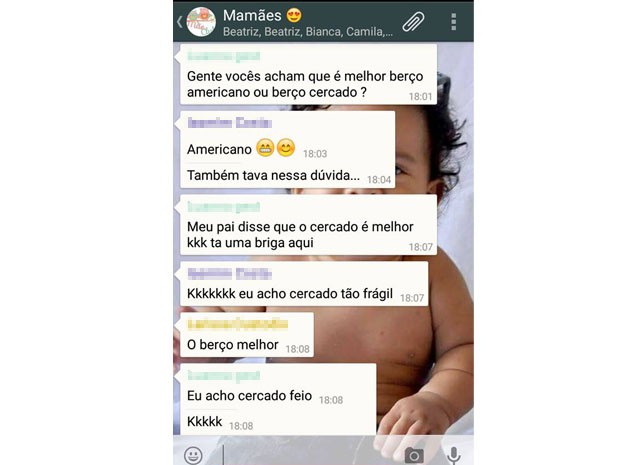Tap blurred yellow sender name above 'O berço melhor'
This screenshot has height=465, width=620.
tap(237, 325)
